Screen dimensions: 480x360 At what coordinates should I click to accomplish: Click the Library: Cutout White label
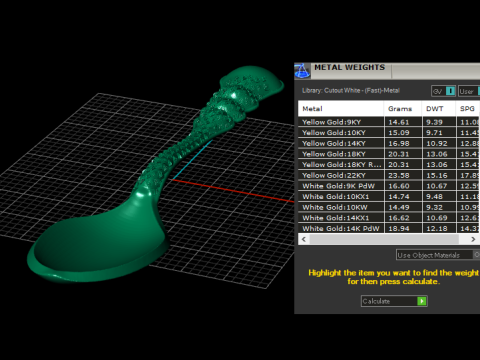click(x=351, y=90)
